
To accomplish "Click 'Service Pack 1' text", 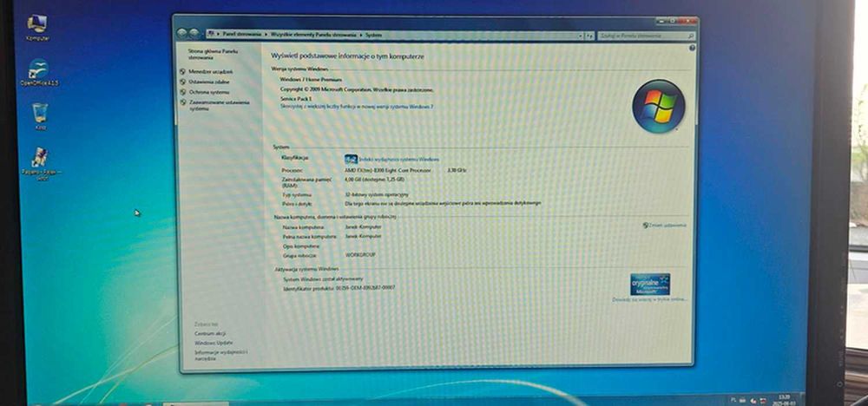I will click(296, 98).
